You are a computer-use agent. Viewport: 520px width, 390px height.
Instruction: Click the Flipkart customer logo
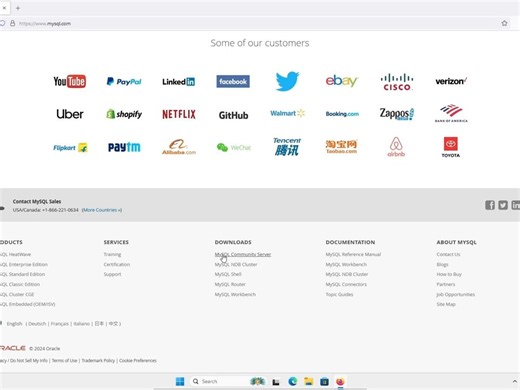(70, 147)
